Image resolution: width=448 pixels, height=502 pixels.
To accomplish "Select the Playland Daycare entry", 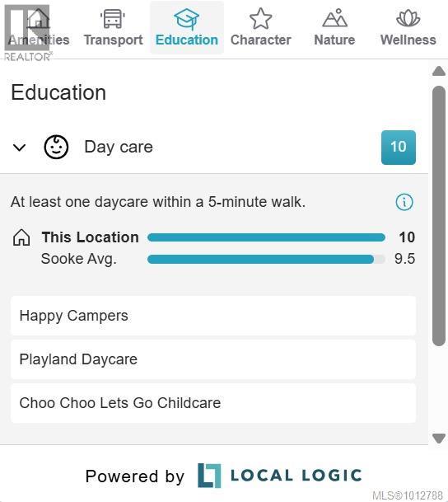I will point(213,359).
